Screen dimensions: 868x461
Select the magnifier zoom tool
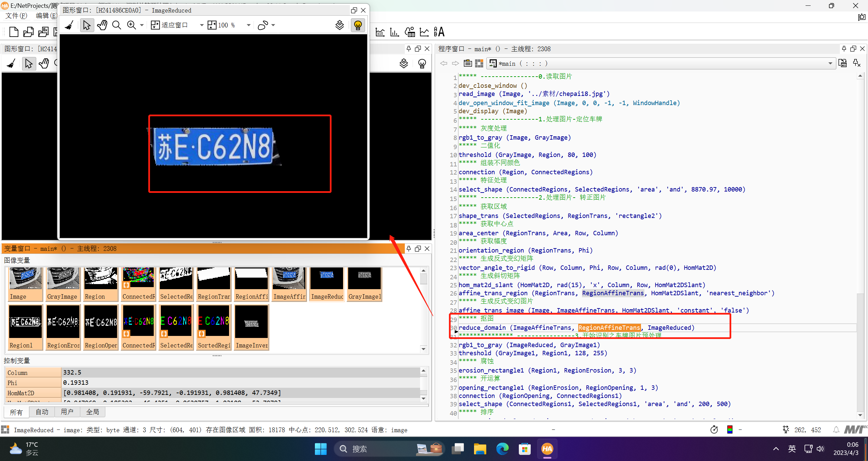click(116, 25)
